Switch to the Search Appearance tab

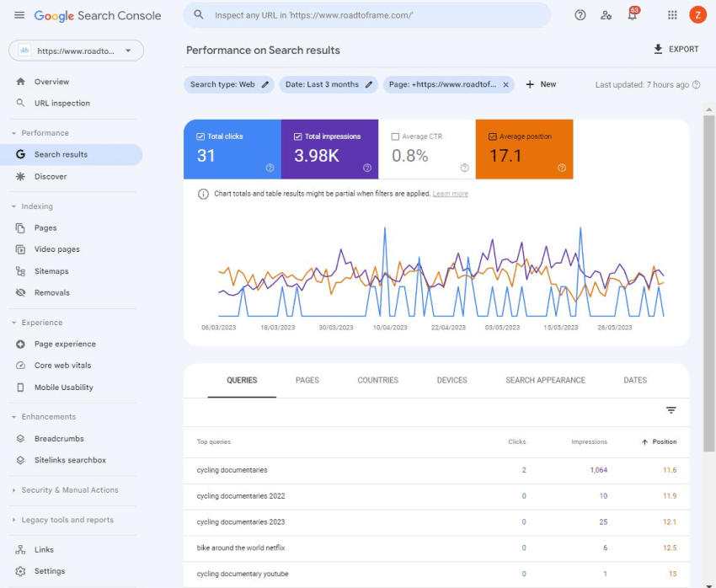tap(545, 380)
